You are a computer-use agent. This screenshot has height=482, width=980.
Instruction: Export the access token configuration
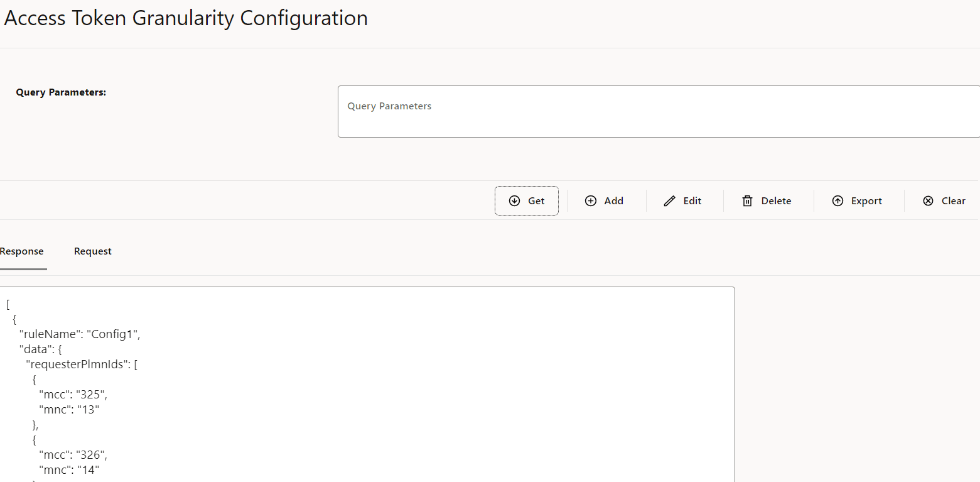(857, 200)
